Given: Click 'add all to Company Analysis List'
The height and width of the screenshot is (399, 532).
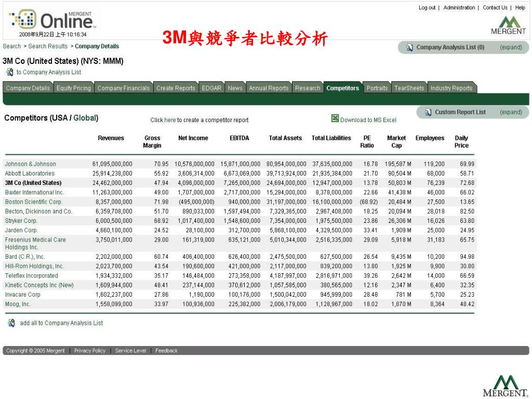Looking at the screenshot, I should 61,323.
